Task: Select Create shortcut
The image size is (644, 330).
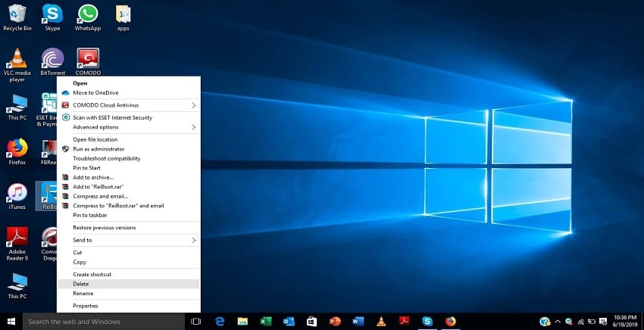Action: pos(129,274)
